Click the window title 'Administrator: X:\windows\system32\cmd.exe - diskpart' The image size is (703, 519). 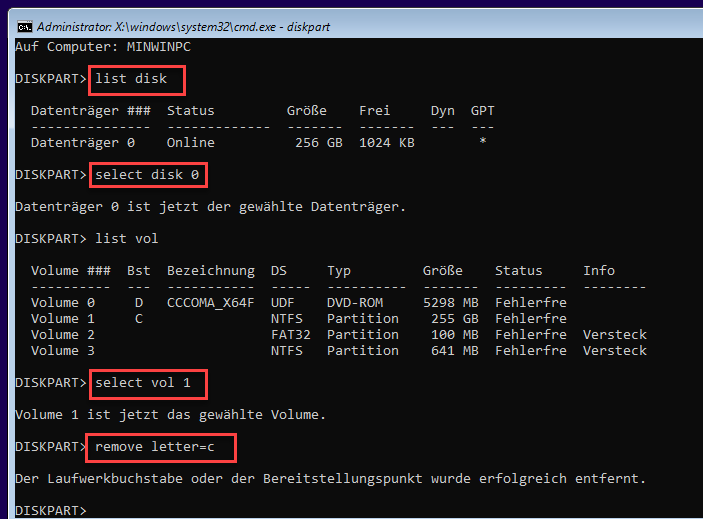click(x=183, y=27)
